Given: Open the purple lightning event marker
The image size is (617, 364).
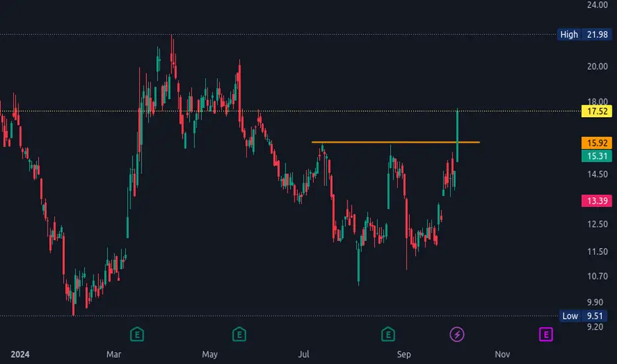Looking at the screenshot, I should [457, 334].
